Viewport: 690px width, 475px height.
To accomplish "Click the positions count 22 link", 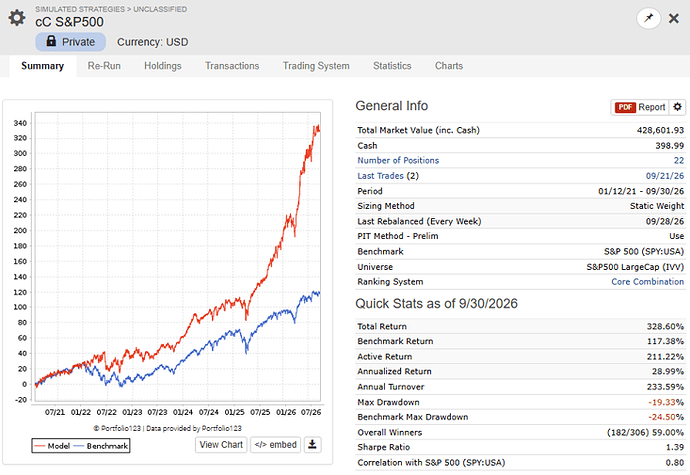I will tap(679, 161).
